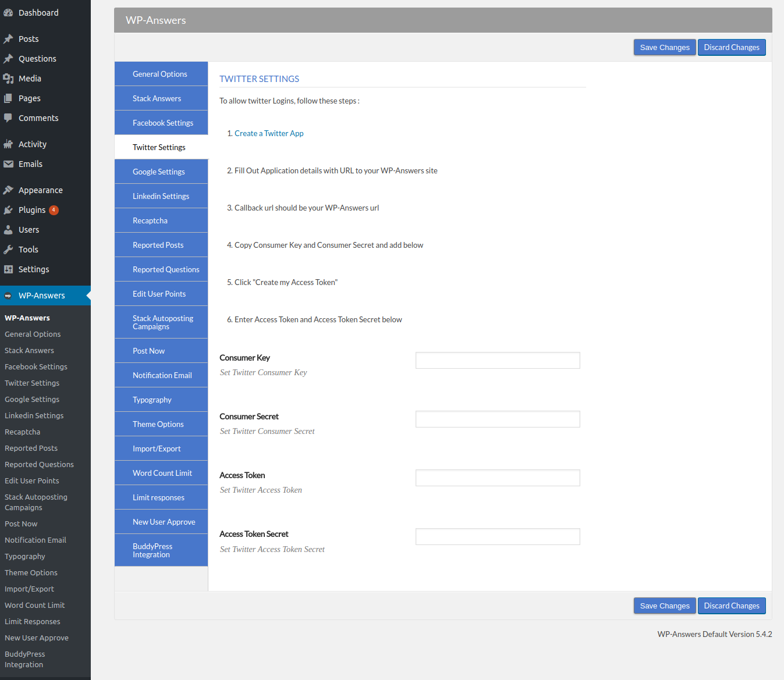Go to Reported Questions tab
Image resolution: width=784 pixels, height=680 pixels.
click(161, 269)
